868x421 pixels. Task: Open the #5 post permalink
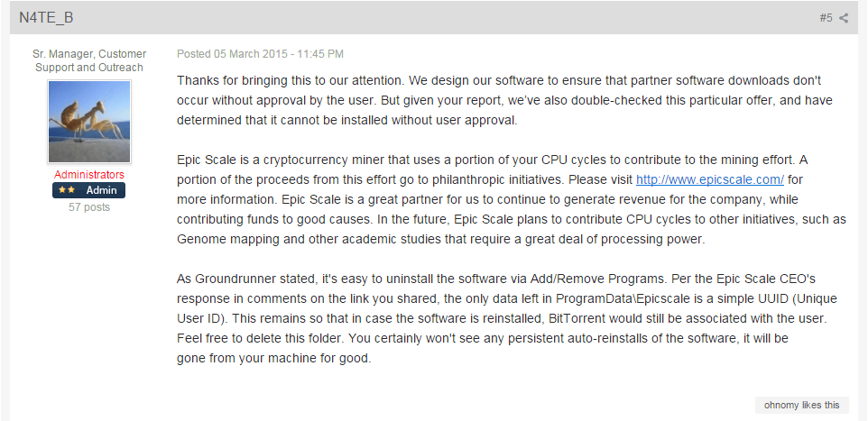click(826, 18)
